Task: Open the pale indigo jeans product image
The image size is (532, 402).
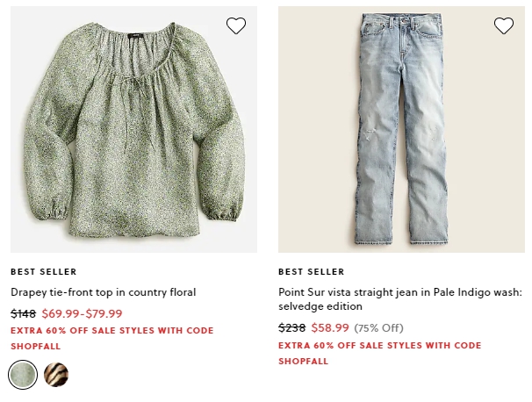Action: [x=401, y=129]
